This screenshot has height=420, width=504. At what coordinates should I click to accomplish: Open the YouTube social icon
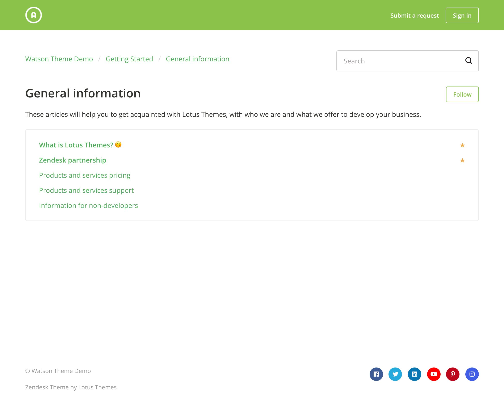[433, 374]
